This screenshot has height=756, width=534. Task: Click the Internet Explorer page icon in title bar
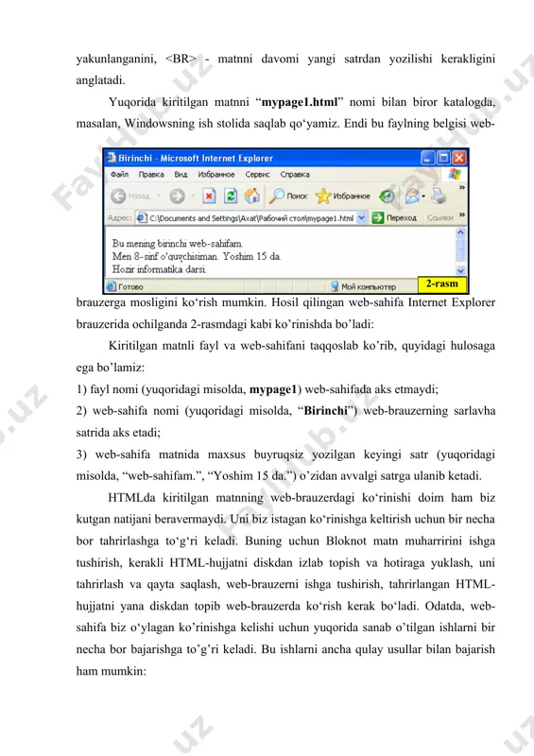(112, 158)
